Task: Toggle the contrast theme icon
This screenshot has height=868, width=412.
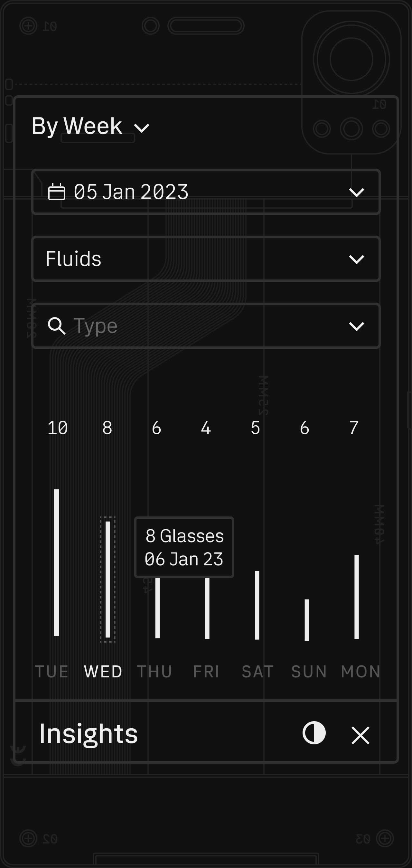Action: pos(314,733)
